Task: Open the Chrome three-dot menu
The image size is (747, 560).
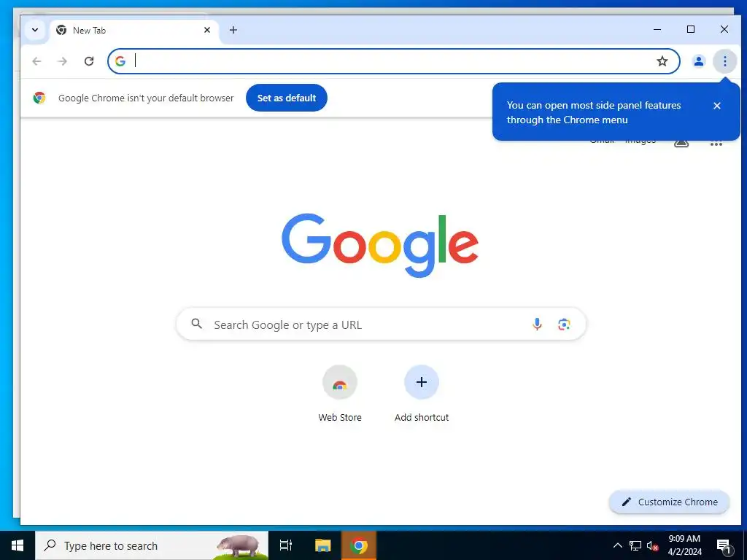Action: 724,61
